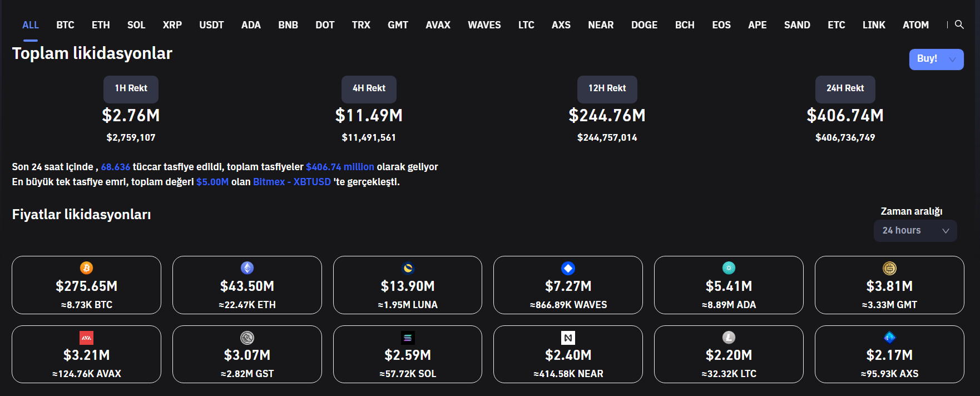Open the Bitmex - XBTUSD link
Screen dimensions: 980x396
tap(291, 182)
